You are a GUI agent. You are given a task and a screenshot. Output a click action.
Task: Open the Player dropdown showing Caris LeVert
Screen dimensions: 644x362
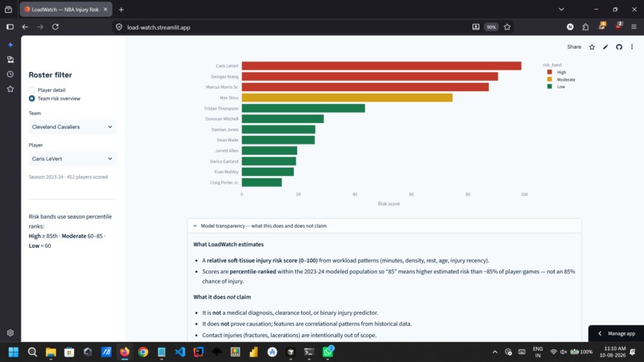pyautogui.click(x=72, y=158)
